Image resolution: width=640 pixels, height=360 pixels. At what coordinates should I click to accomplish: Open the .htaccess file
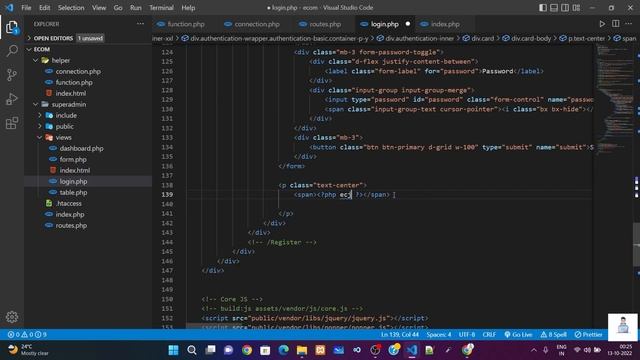tap(68, 204)
